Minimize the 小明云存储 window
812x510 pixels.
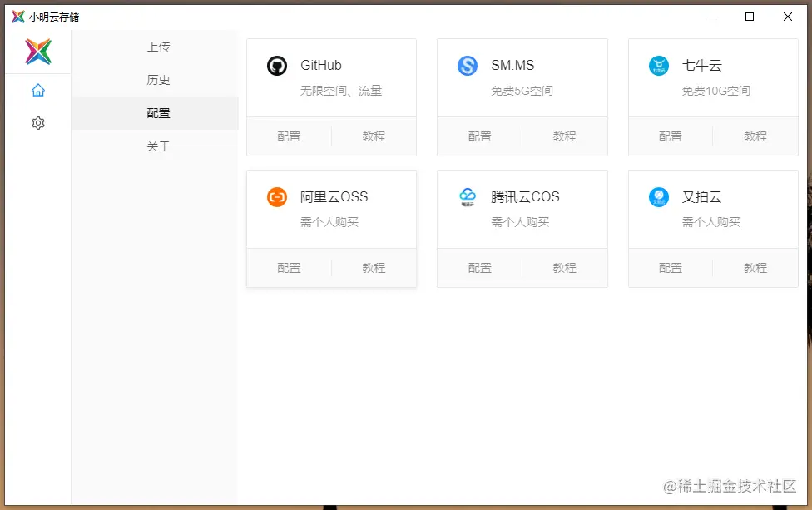click(712, 17)
